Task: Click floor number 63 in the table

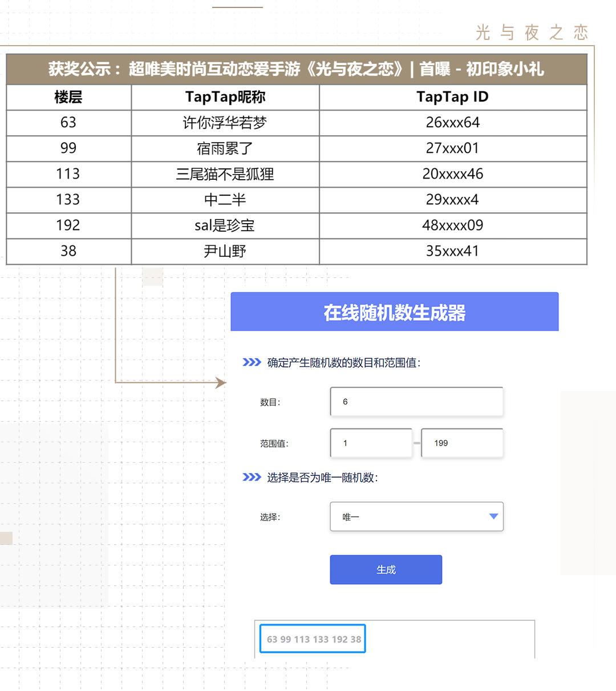Action: pos(68,123)
